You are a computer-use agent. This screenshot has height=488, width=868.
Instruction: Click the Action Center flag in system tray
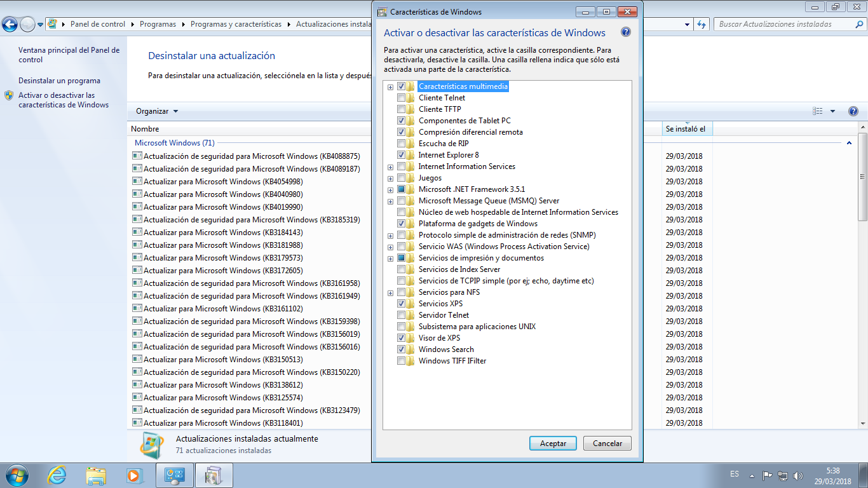click(x=767, y=475)
